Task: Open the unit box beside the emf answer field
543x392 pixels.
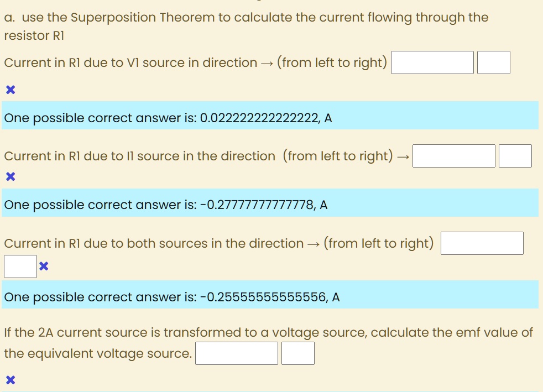Action: [298, 353]
